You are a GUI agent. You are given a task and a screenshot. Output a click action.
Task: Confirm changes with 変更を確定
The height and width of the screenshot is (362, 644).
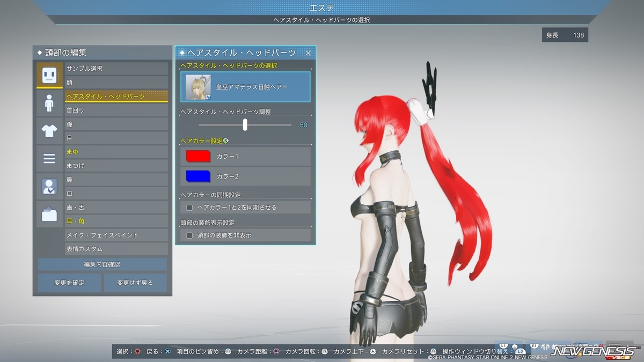pos(69,283)
